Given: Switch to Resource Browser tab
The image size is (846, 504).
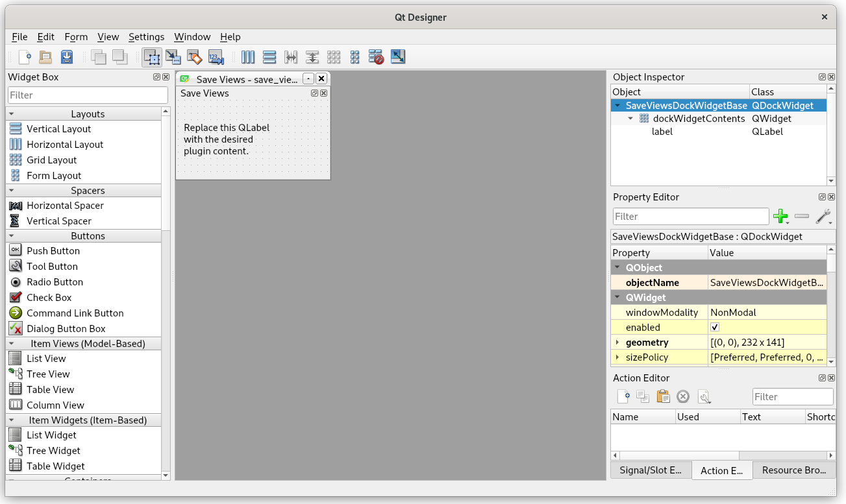Looking at the screenshot, I should [794, 470].
